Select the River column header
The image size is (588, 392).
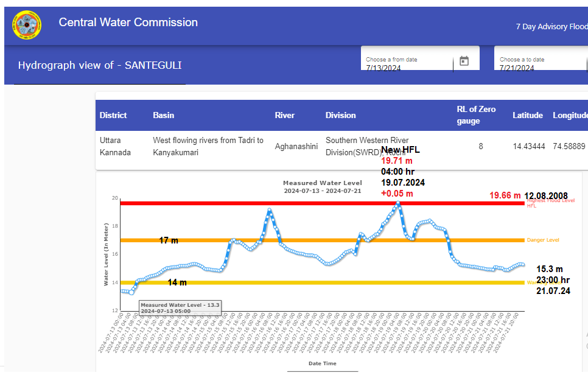click(284, 115)
